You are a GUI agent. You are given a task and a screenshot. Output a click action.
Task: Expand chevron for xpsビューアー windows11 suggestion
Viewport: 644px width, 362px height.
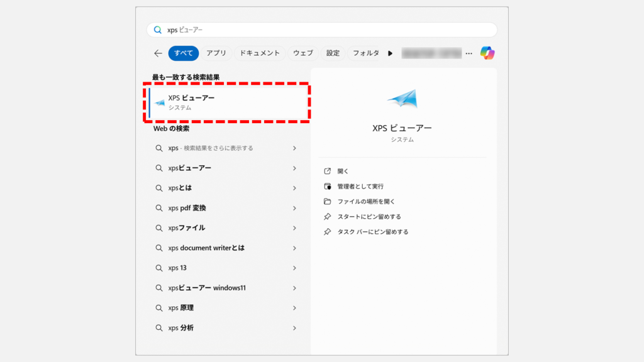[x=294, y=288]
